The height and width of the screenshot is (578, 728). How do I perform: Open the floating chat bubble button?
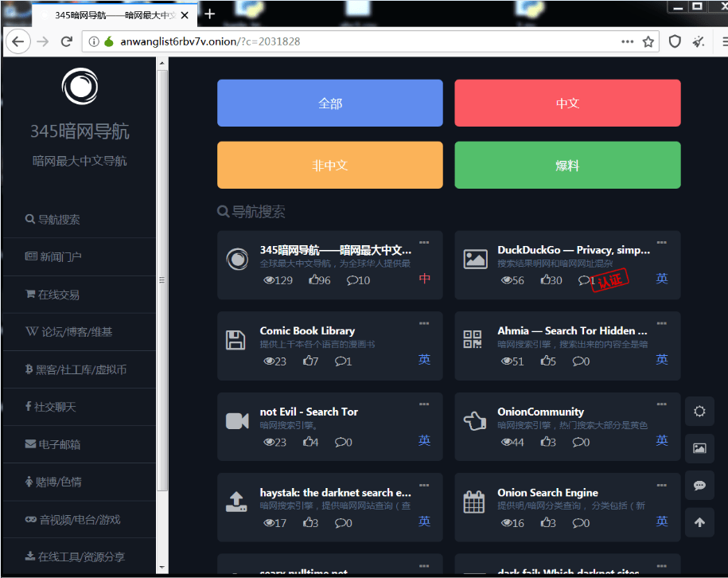[699, 486]
